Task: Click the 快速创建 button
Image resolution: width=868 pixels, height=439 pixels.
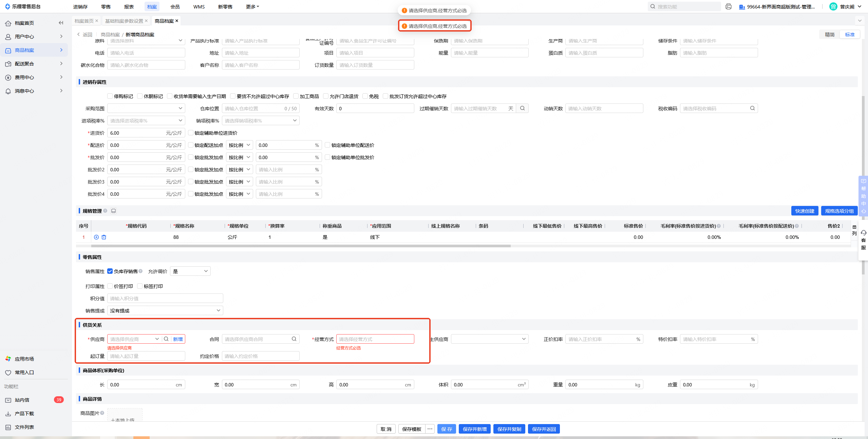Action: click(805, 211)
